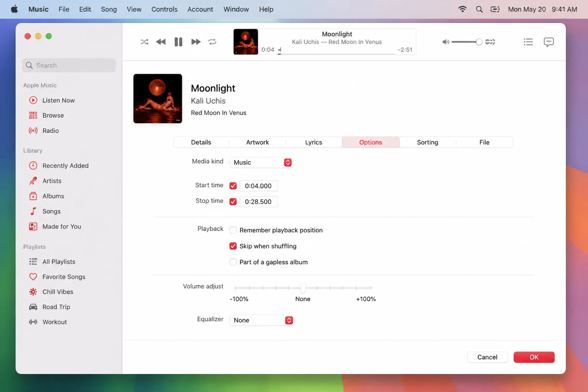Open the lyrics speech bubble icon
Screen dimensions: 588x392
(x=549, y=42)
